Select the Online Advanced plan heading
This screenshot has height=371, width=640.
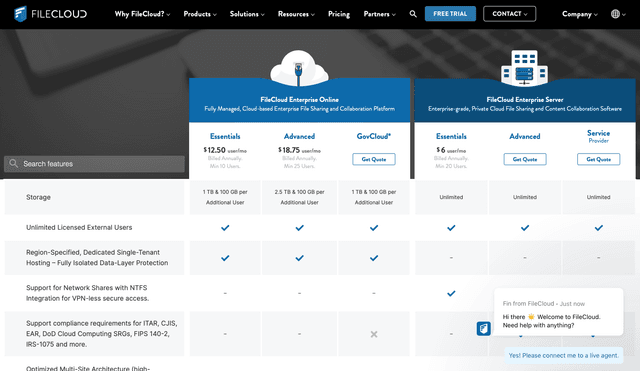tap(299, 136)
